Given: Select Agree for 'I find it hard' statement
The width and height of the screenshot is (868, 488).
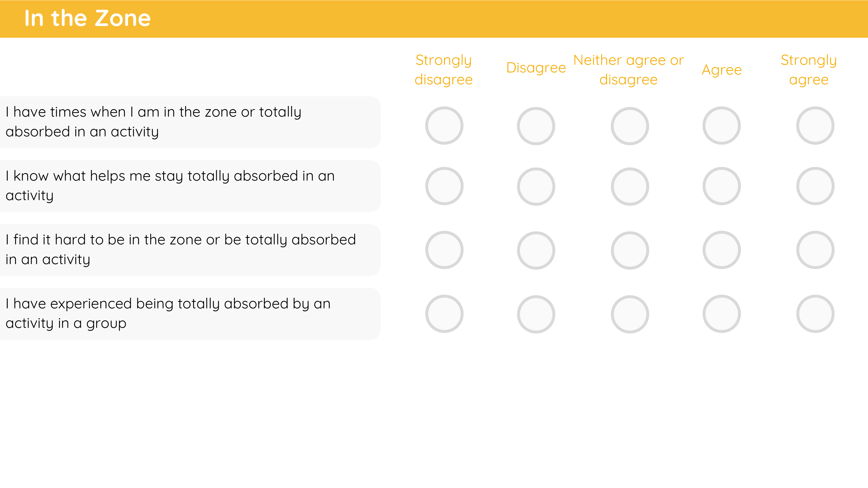Looking at the screenshot, I should (722, 250).
